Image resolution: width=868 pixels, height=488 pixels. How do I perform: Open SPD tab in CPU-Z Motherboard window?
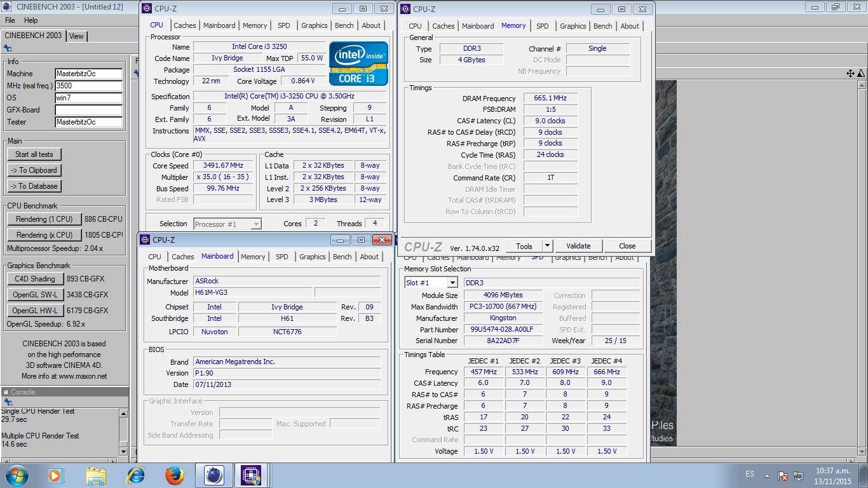coord(282,257)
